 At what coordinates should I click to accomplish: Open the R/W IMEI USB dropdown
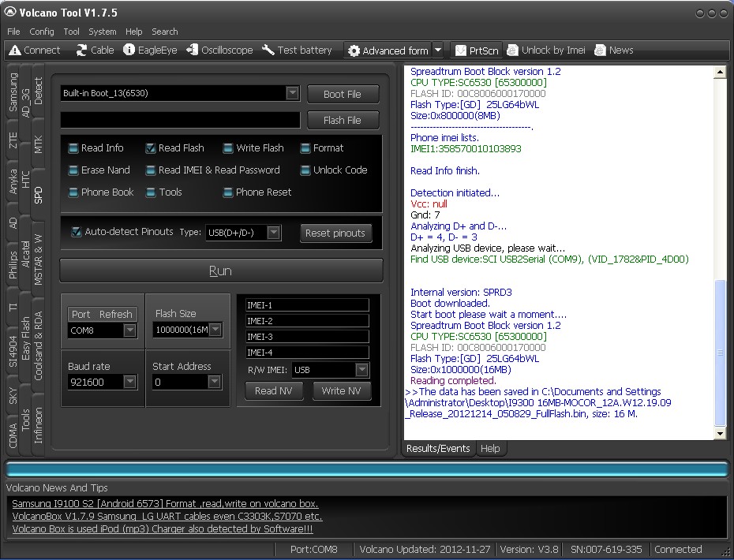361,370
